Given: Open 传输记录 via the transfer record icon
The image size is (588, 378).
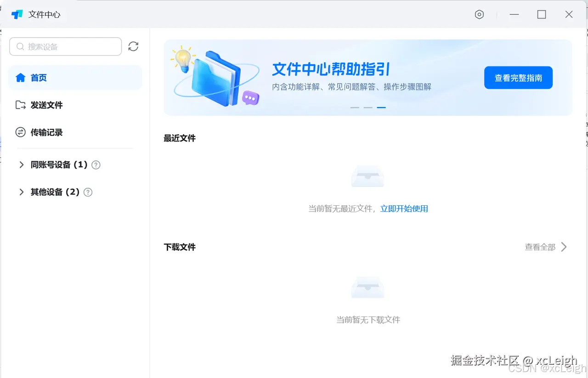Looking at the screenshot, I should [20, 132].
